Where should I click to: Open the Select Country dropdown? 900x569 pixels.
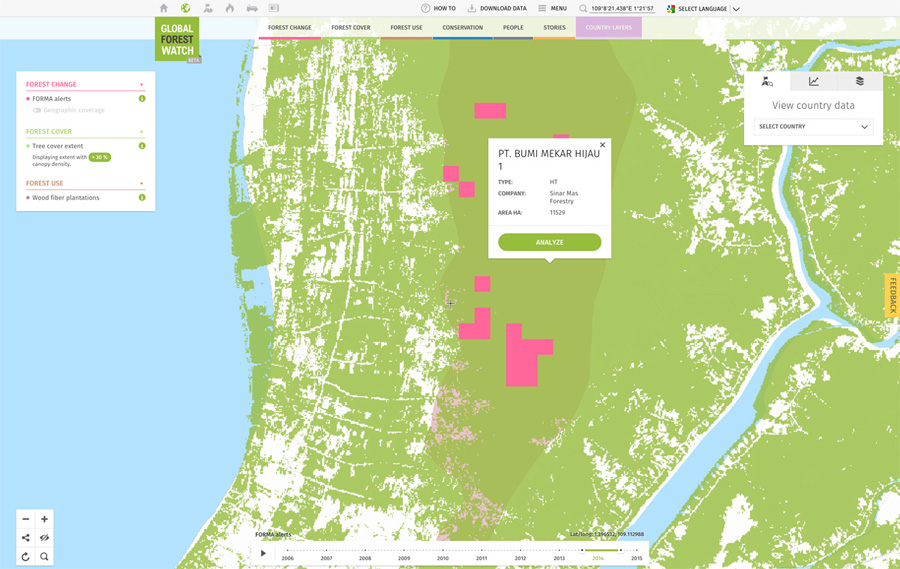coord(813,126)
